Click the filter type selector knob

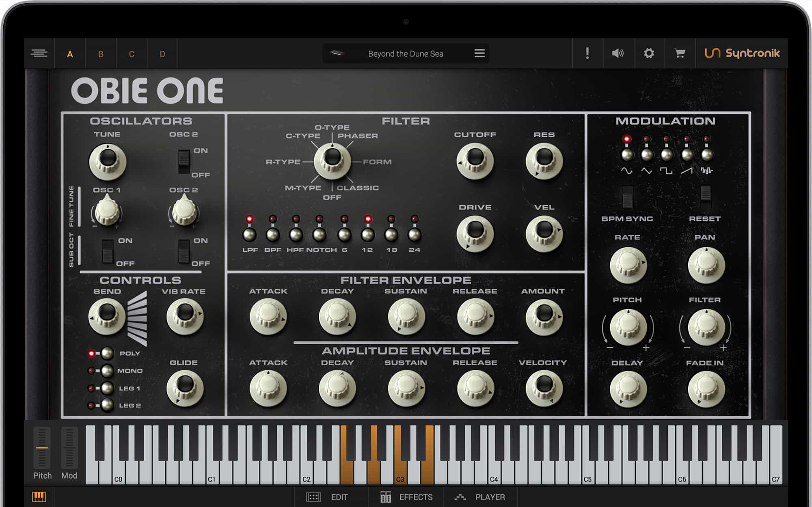[332, 161]
